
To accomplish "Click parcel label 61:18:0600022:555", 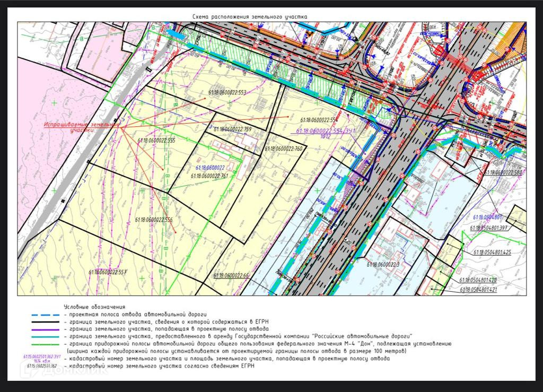I will pos(156,141).
